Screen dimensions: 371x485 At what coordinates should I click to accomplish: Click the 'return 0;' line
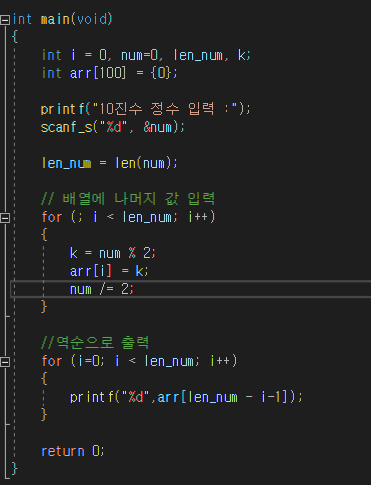click(x=73, y=451)
